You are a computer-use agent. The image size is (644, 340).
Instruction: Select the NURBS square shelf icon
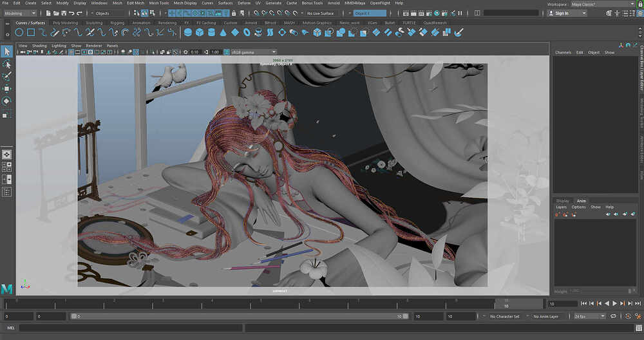[31, 32]
